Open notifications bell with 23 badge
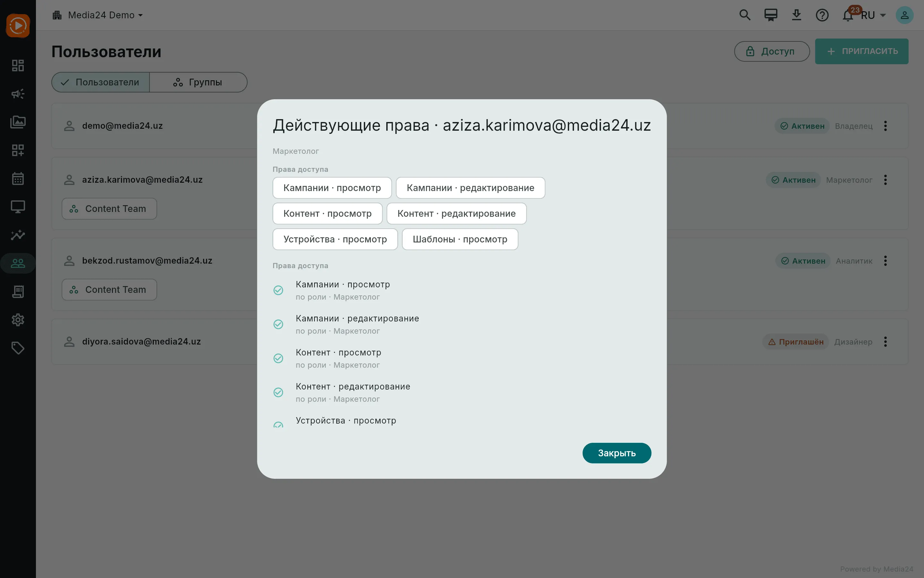 coord(848,15)
